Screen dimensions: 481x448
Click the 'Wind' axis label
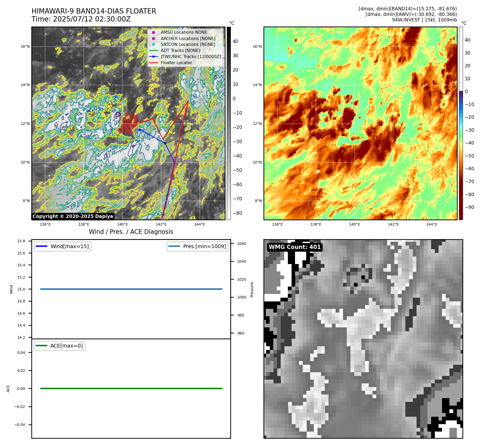pyautogui.click(x=11, y=289)
